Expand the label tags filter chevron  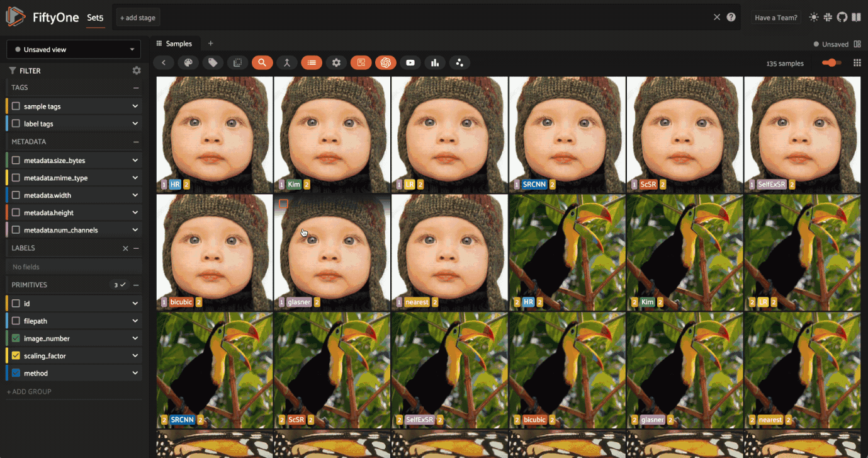coord(135,124)
